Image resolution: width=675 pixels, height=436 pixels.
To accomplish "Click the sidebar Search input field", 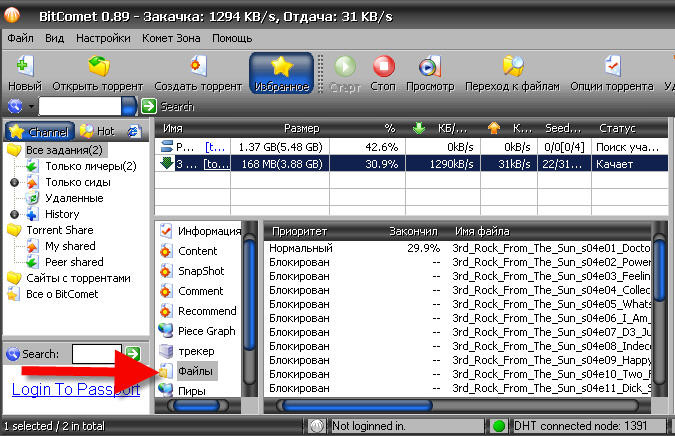I will [97, 354].
